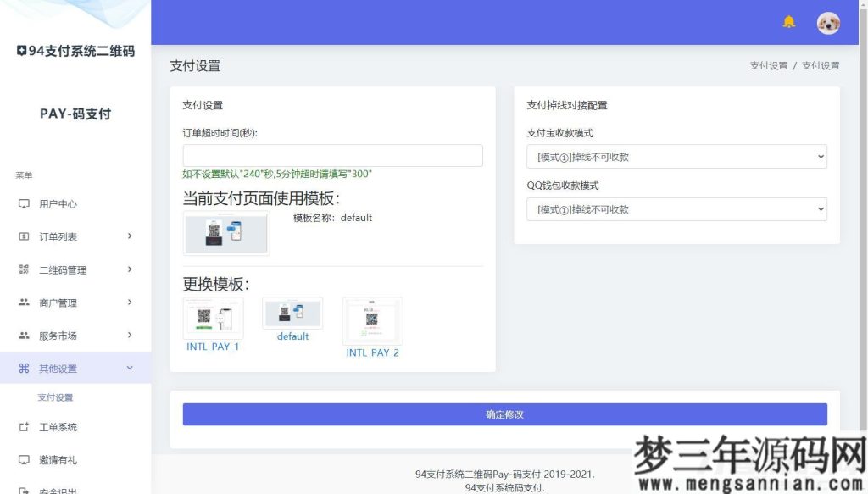Screen dimensions: 868x494
Task: Select the 服务市场 sidebar icon
Action: coord(25,335)
